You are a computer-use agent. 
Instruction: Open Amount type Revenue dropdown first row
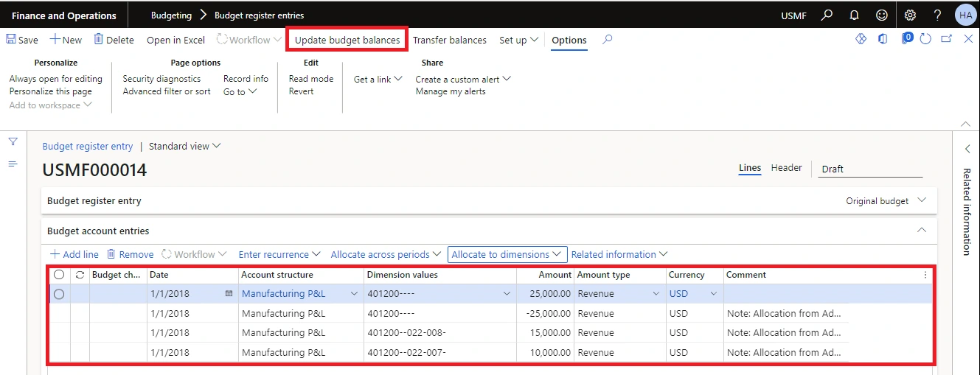tap(656, 294)
